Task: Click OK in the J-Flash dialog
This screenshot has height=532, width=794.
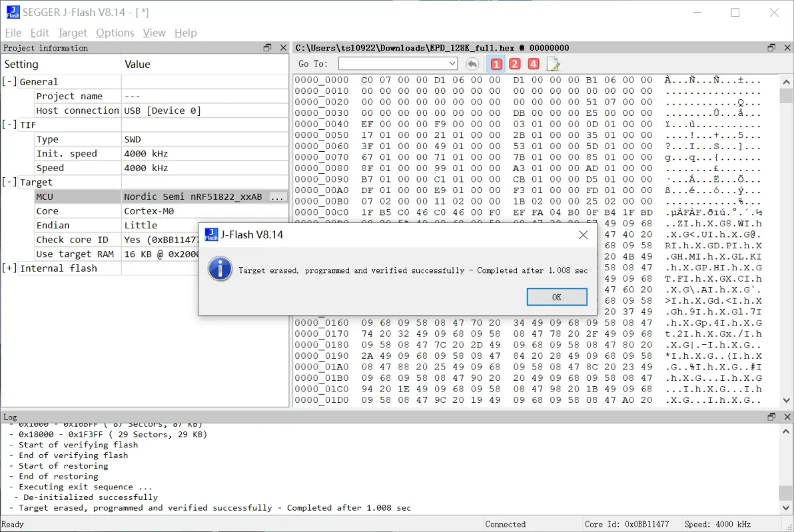Action: click(556, 297)
